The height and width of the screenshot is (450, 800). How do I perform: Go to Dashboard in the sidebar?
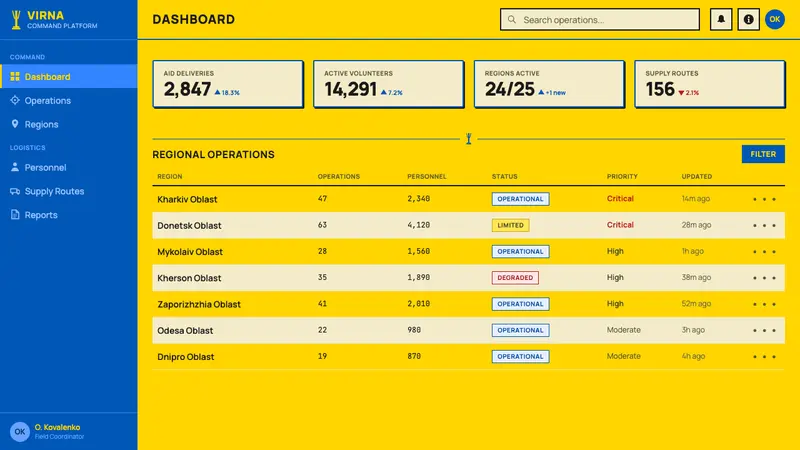[x=68, y=77]
